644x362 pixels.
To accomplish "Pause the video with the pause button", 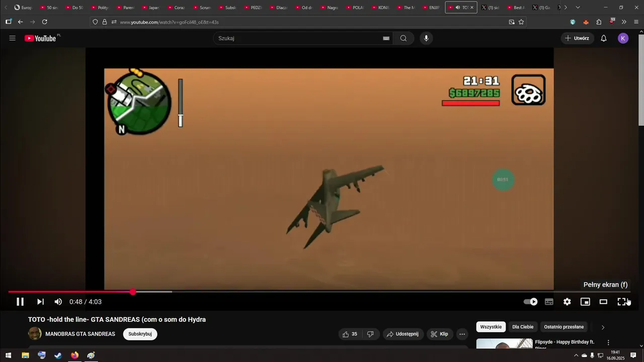I will coord(20,302).
